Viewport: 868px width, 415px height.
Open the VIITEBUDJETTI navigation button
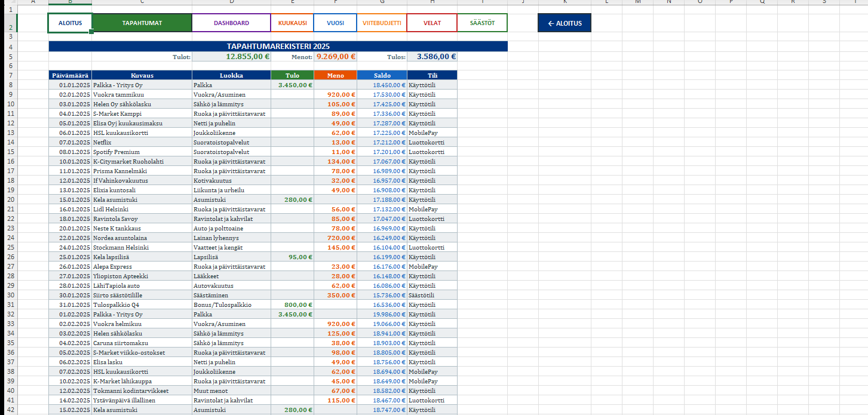point(382,23)
